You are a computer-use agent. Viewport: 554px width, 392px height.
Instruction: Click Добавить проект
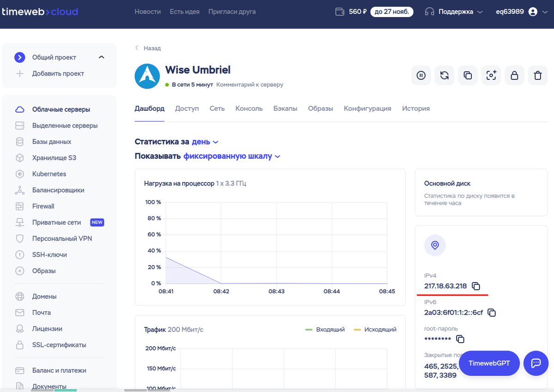[58, 73]
